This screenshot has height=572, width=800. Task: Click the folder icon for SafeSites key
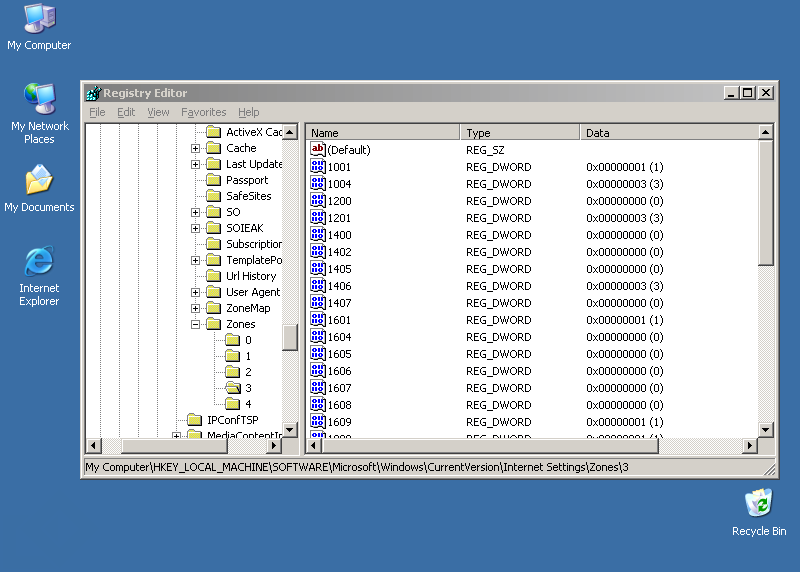click(213, 196)
